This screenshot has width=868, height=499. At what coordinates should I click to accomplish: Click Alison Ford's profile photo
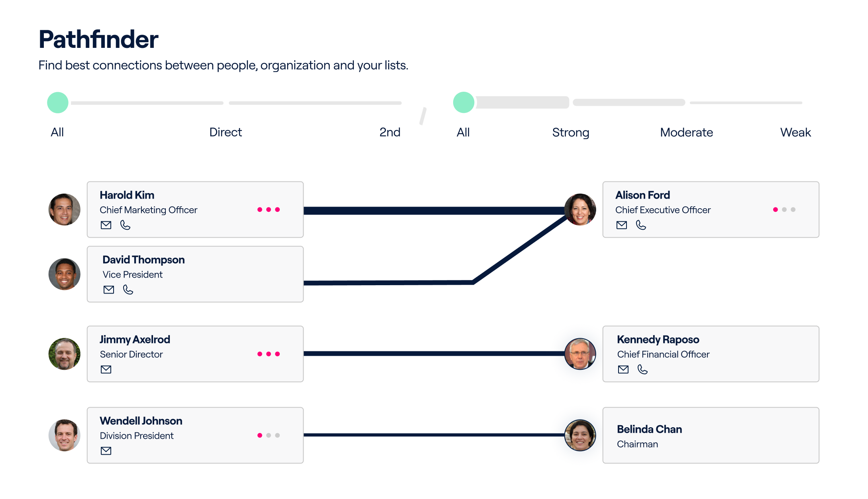(x=580, y=210)
